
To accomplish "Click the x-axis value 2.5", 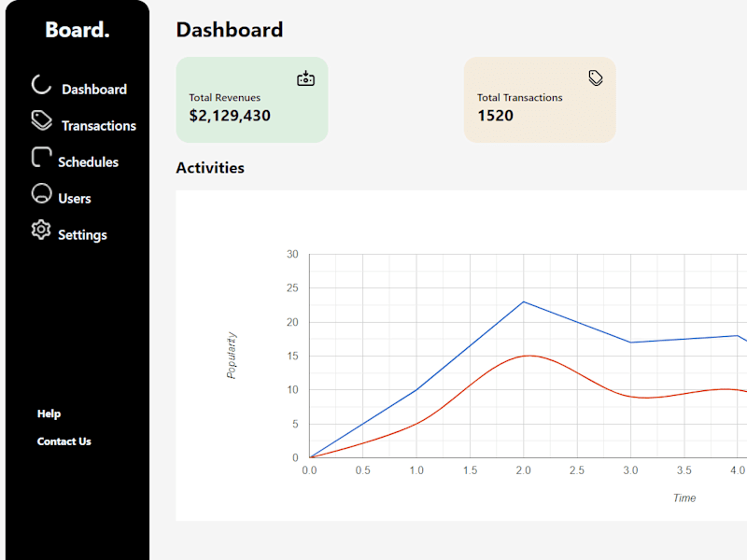I will pyautogui.click(x=577, y=470).
